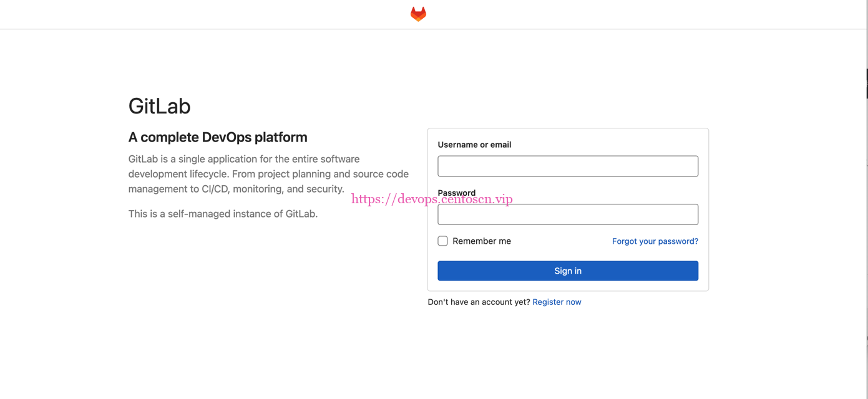Click the GitLab fox logo
Image resolution: width=868 pixels, height=399 pixels.
click(418, 14)
